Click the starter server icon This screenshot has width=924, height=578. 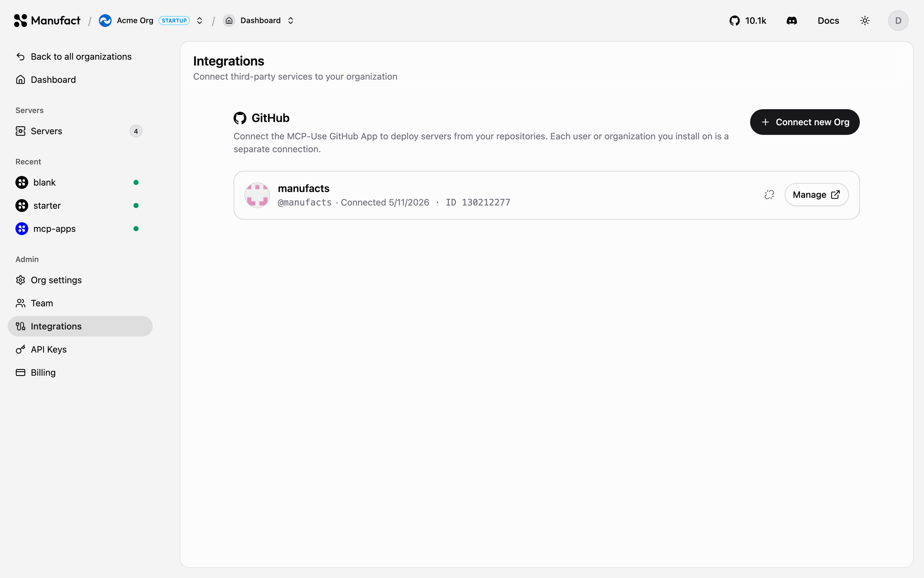point(22,206)
